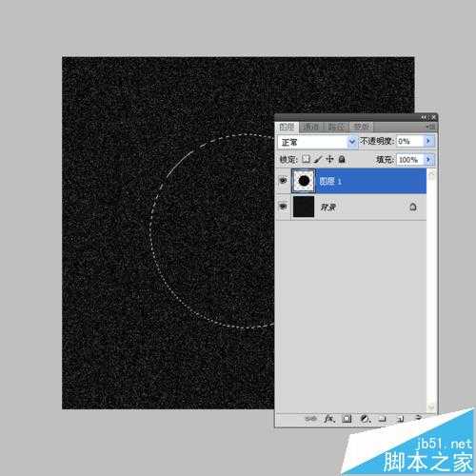Viewport: 476px width, 476px height.
Task: Lock layer position
Action: (x=329, y=159)
